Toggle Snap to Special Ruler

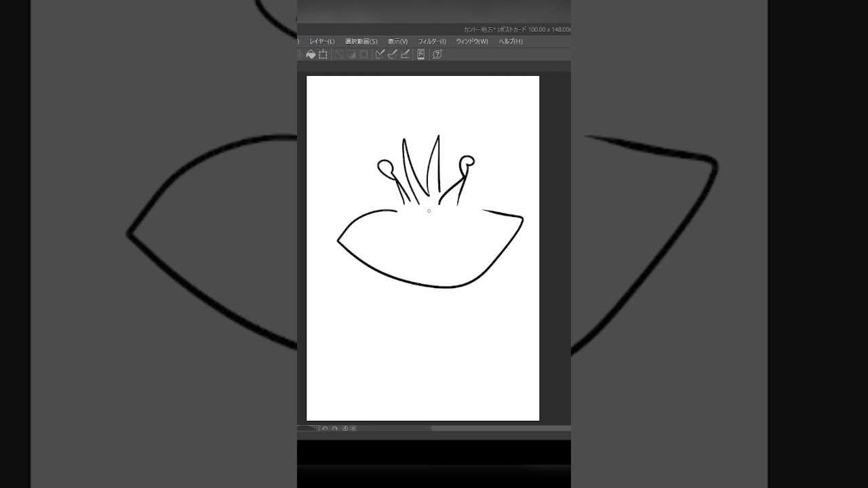coord(392,54)
